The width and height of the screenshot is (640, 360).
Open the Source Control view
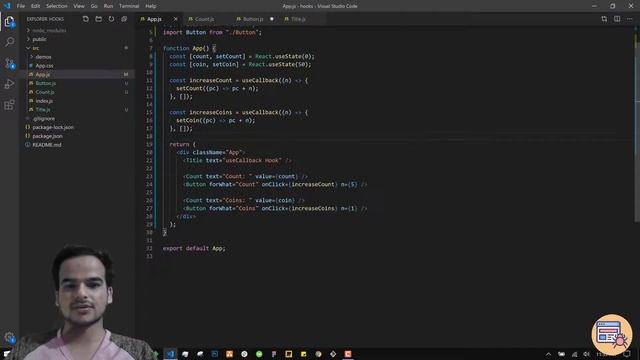(9, 63)
